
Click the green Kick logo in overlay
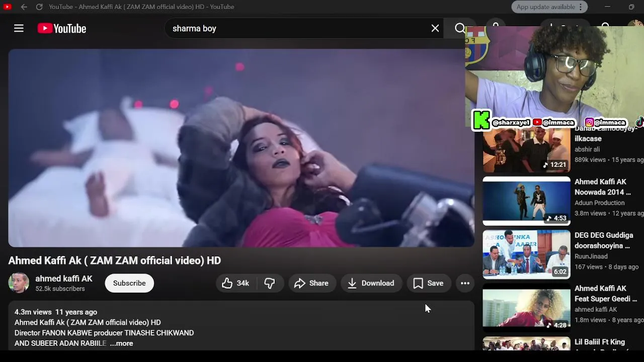pos(481,121)
